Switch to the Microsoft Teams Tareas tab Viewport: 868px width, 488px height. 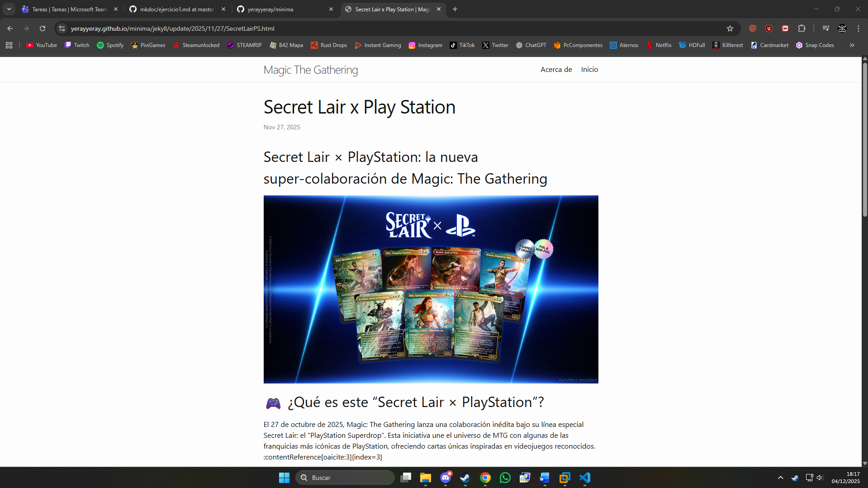70,9
